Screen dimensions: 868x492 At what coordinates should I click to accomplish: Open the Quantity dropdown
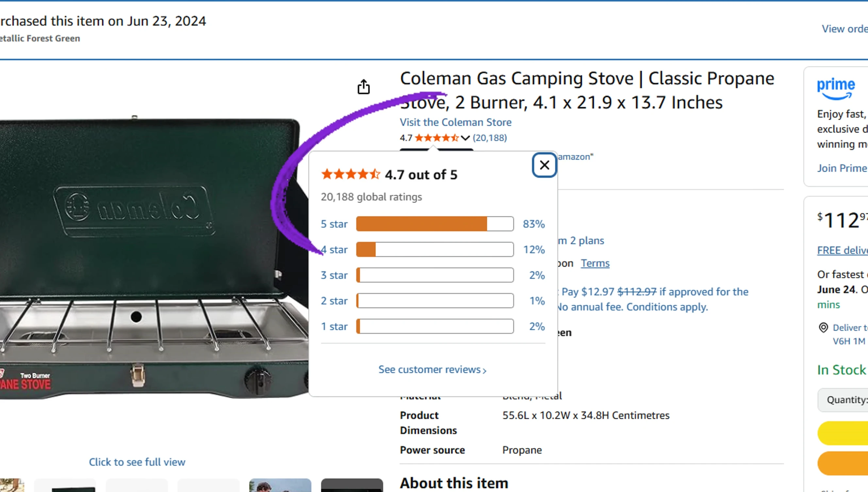[843, 400]
